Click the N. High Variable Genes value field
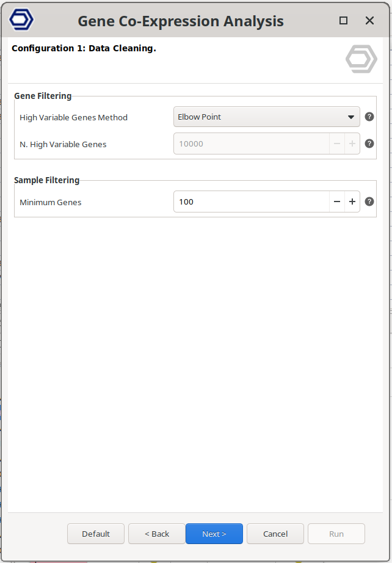Image resolution: width=392 pixels, height=563 pixels. point(251,144)
